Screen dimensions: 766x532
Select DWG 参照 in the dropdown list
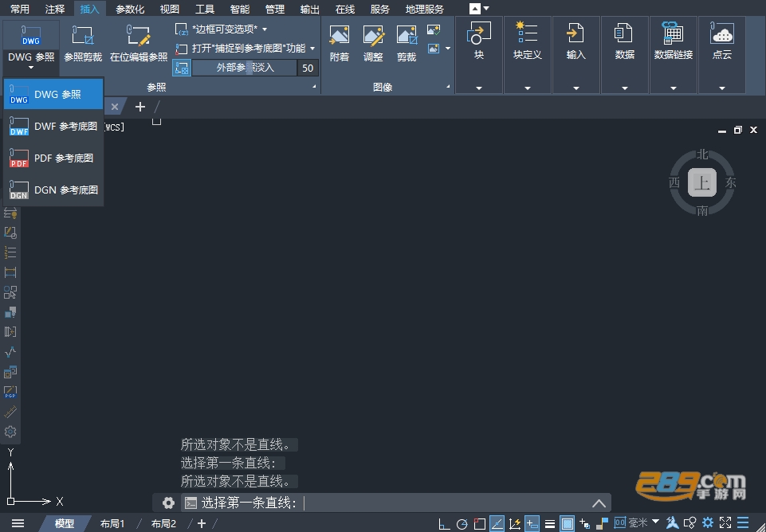pos(53,94)
